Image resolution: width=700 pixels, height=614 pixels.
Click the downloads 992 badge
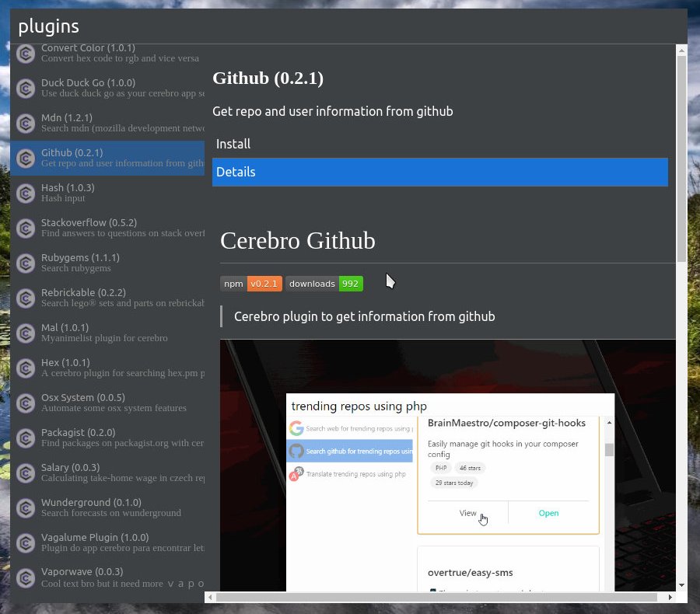click(324, 284)
